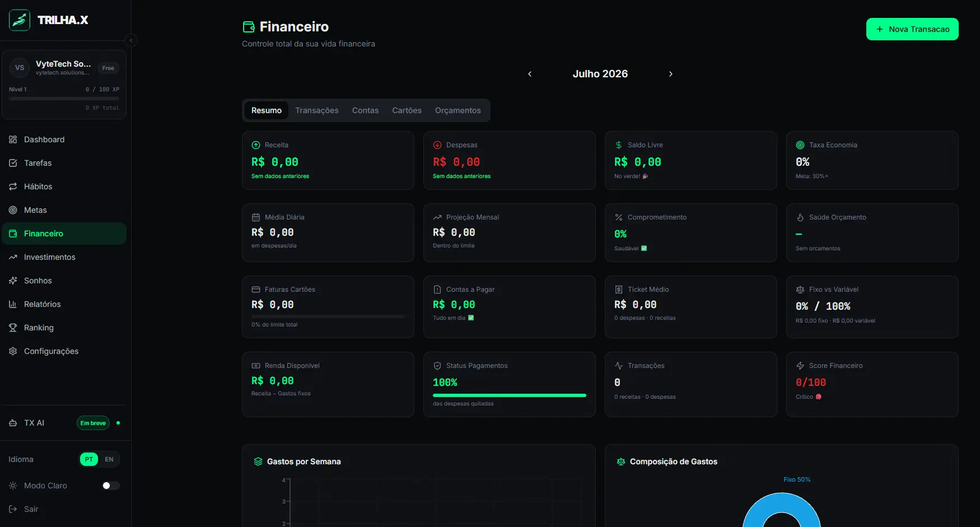This screenshot has width=980, height=527.
Task: Open Metas via its target icon
Action: [x=13, y=210]
